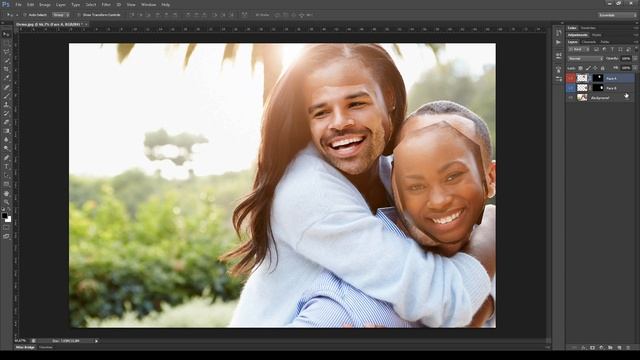Open the Color panel flyout menu
This screenshot has height=360, width=640.
[636, 28]
